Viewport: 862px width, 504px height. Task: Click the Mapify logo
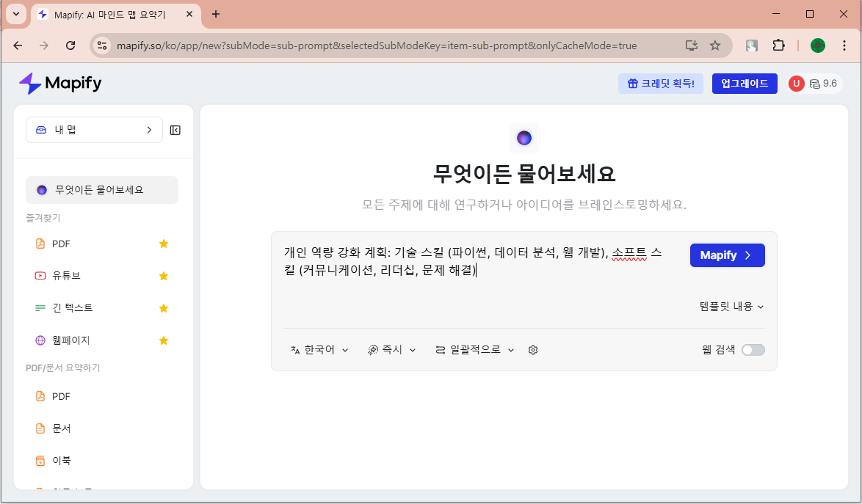pos(60,84)
